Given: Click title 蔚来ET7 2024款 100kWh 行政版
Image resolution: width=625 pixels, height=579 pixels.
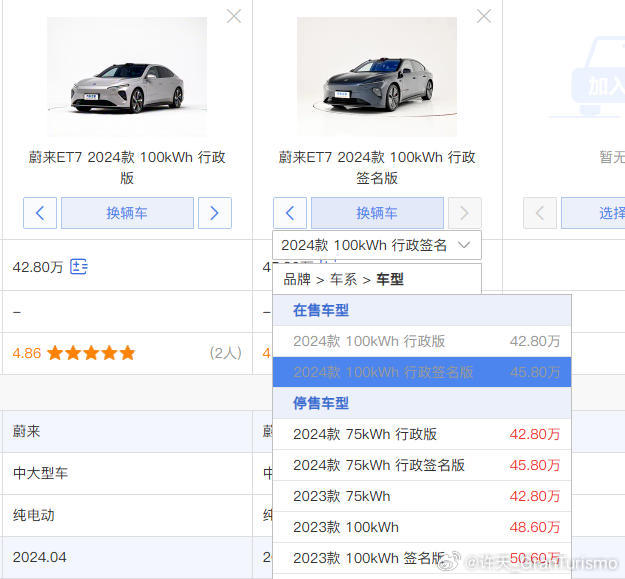Looking at the screenshot, I should (x=127, y=167).
